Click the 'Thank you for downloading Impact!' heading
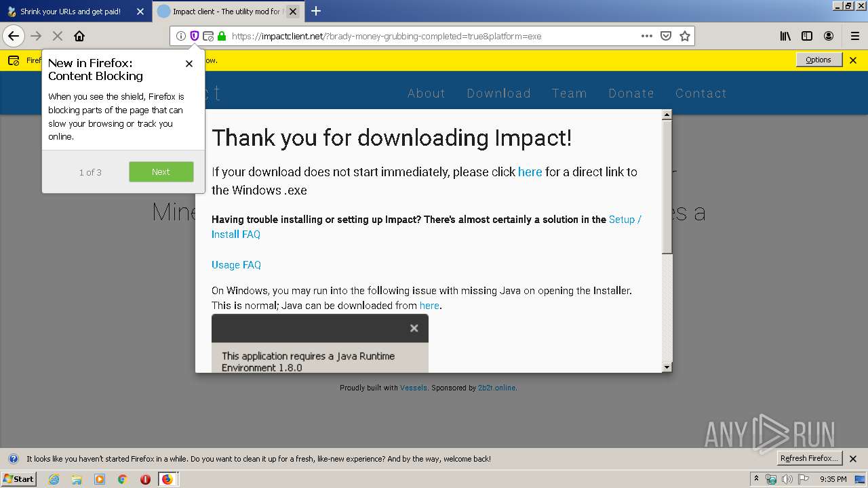Image resolution: width=868 pixels, height=488 pixels. tap(392, 138)
